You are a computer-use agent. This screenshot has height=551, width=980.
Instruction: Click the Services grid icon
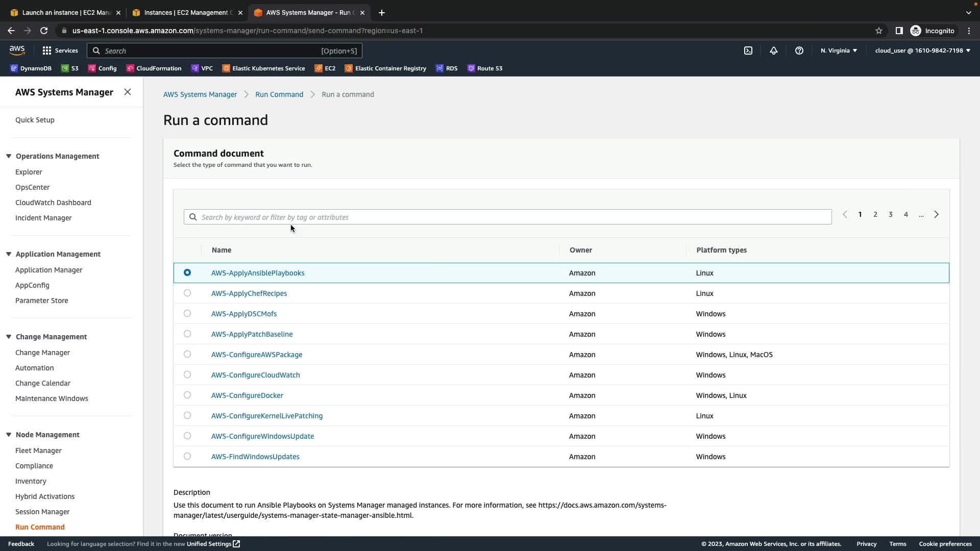click(x=47, y=51)
